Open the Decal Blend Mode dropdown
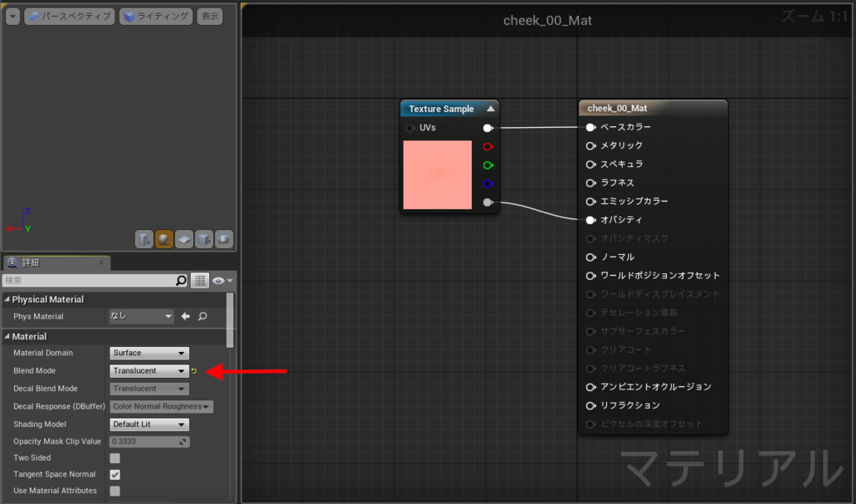The height and width of the screenshot is (504, 856). tap(149, 389)
